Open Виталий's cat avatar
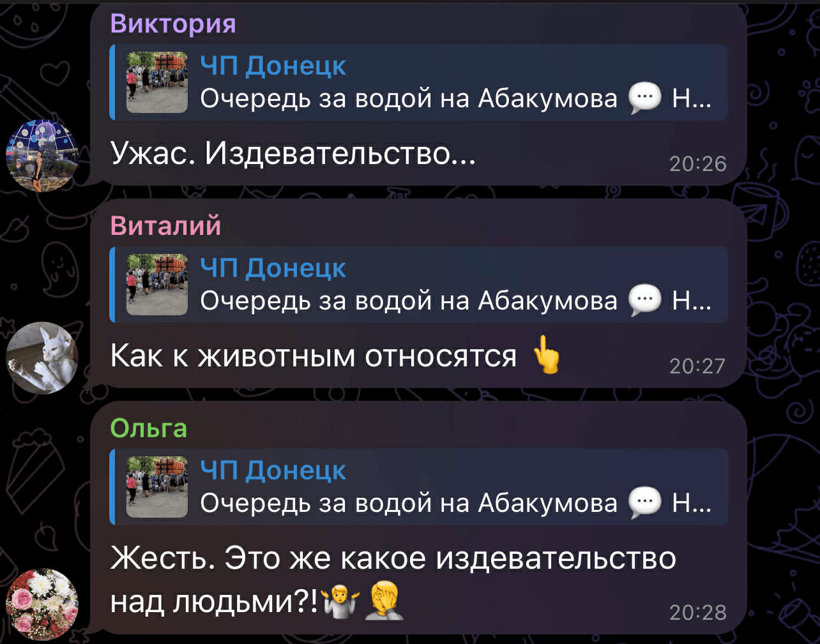The height and width of the screenshot is (644, 820). coord(42,357)
